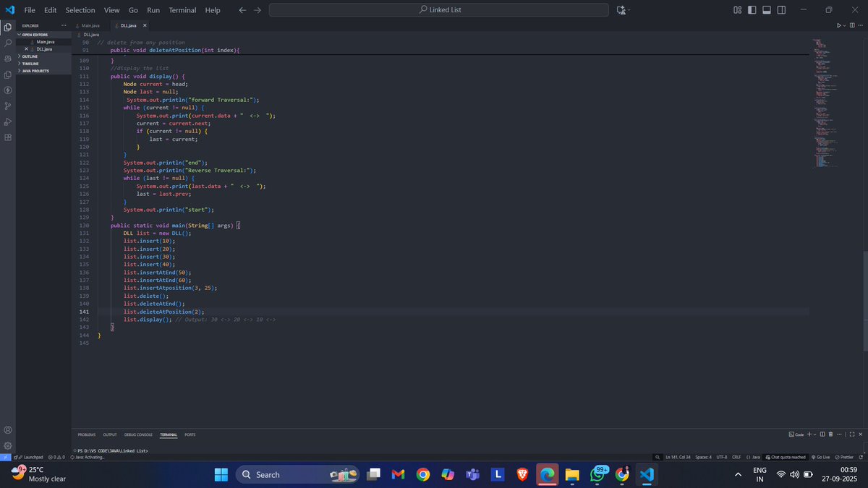868x488 pixels.
Task: Toggle the bottom Panel visibility
Action: pyautogui.click(x=767, y=10)
